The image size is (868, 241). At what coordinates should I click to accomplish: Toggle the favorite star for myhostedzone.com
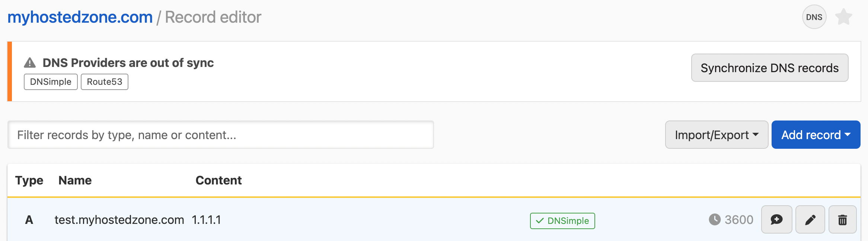(844, 17)
